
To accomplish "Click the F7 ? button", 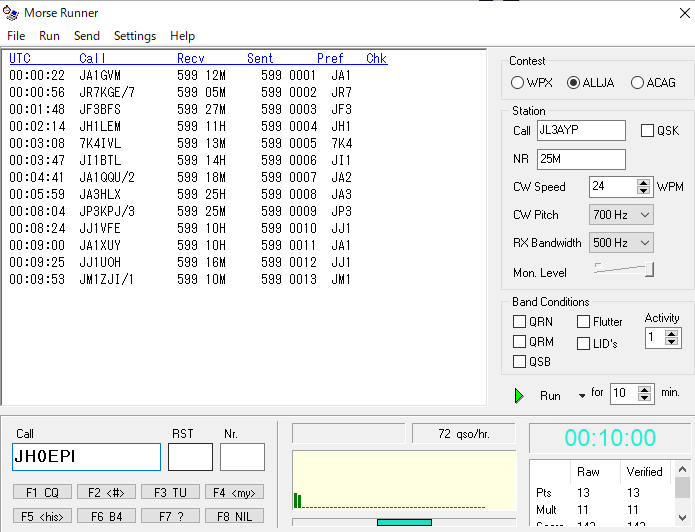I will pyautogui.click(x=170, y=516).
